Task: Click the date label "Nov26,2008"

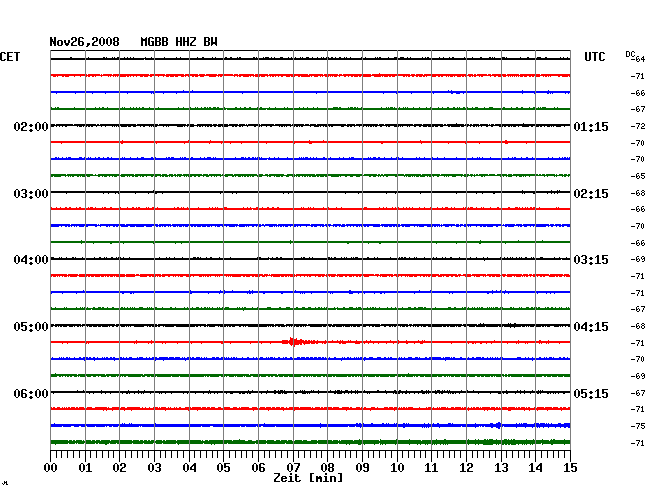Action: (84, 42)
